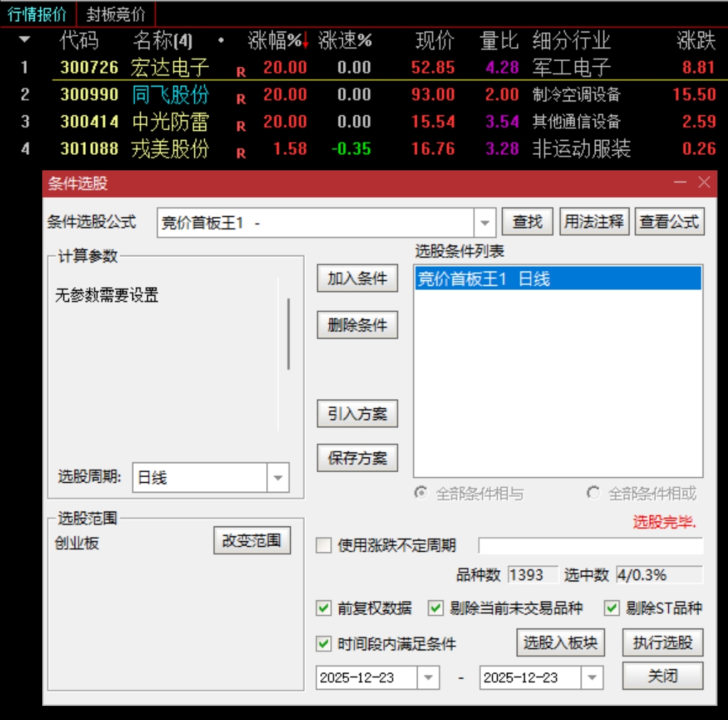
Task: Click the 关闭 button
Action: tap(663, 676)
